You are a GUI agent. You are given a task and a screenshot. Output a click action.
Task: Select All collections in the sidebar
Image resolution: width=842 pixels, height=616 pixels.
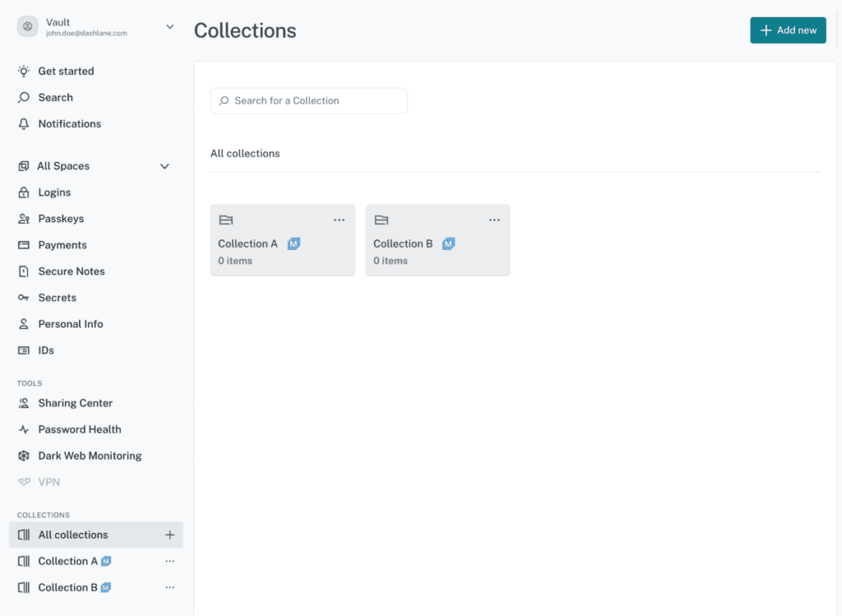click(x=72, y=535)
